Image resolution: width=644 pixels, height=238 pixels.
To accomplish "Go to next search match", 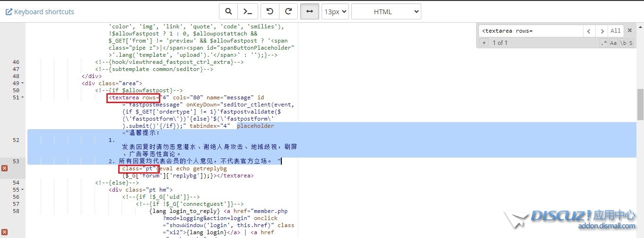I will 601,31.
